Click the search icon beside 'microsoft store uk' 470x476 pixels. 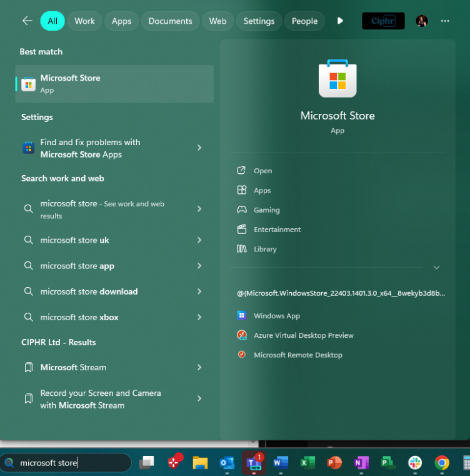tap(29, 240)
